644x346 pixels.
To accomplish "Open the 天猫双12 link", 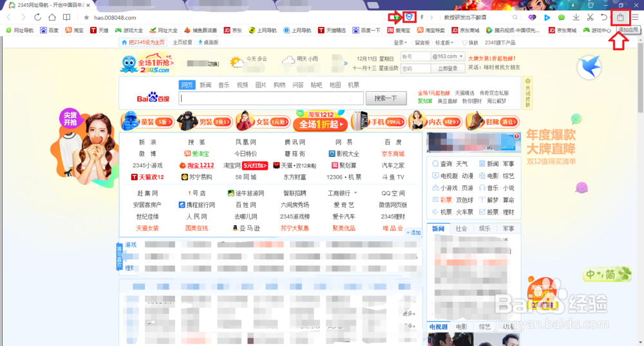I will 147,177.
